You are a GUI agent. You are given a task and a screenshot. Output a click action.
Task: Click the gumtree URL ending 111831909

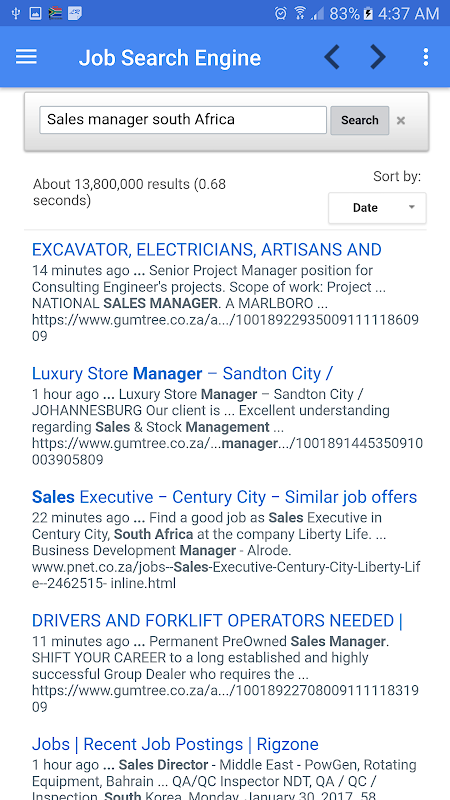[x=225, y=698]
